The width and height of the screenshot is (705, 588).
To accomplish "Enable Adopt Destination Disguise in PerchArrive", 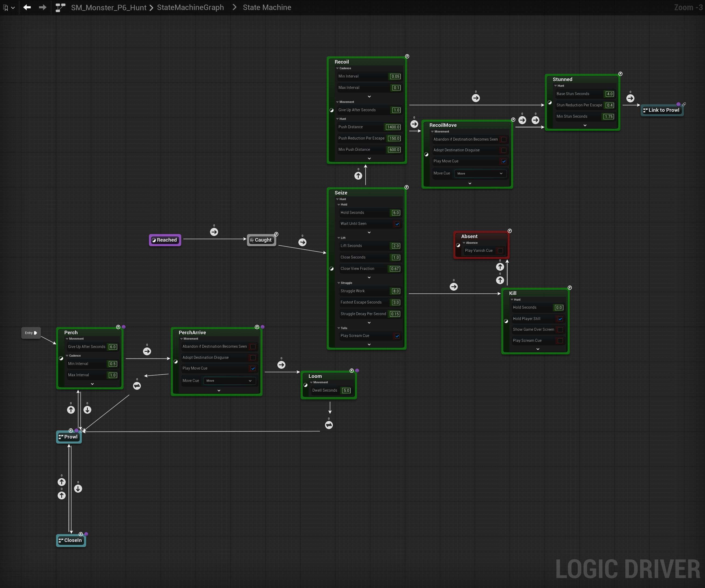I will tap(253, 358).
